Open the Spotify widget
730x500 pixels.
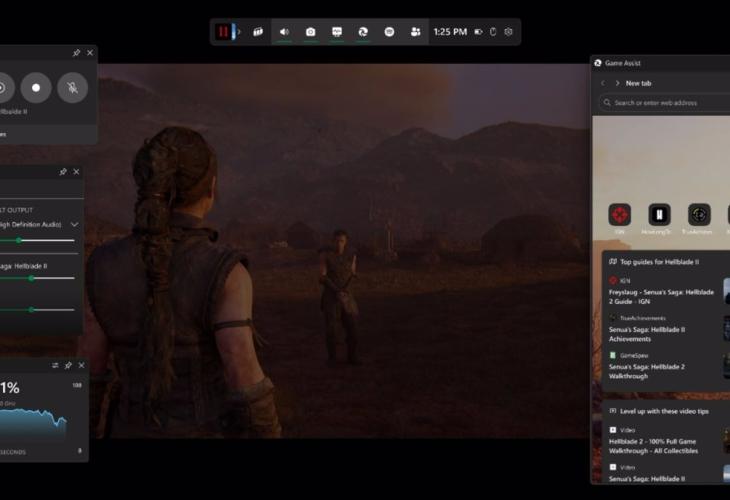pyautogui.click(x=389, y=32)
